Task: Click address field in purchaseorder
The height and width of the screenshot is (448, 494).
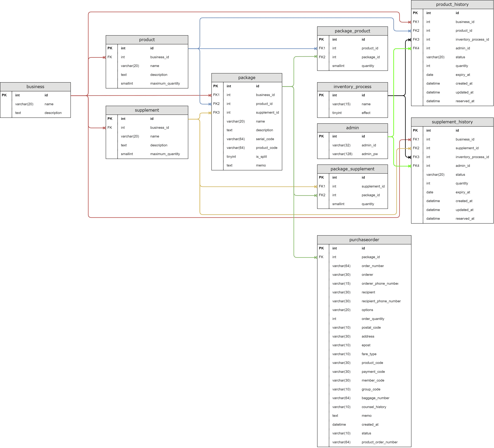Action: coord(368,337)
